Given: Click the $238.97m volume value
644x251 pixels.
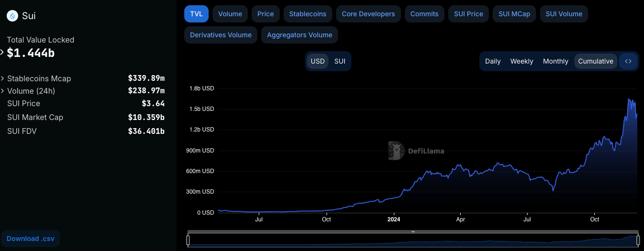Looking at the screenshot, I should [146, 91].
